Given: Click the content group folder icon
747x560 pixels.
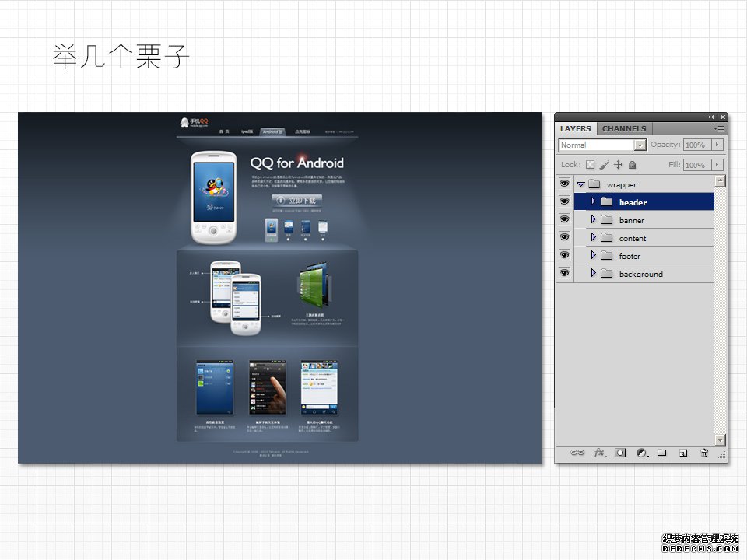Looking at the screenshot, I should point(606,238).
